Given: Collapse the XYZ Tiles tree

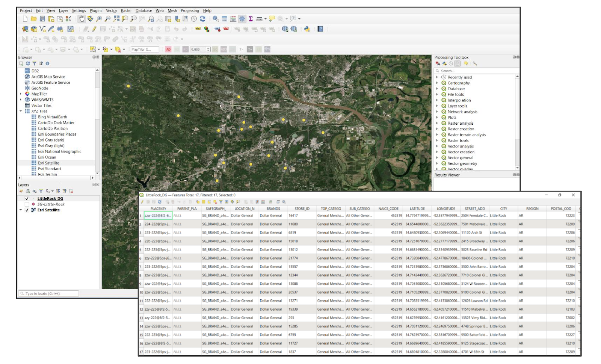Looking at the screenshot, I should pos(21,111).
